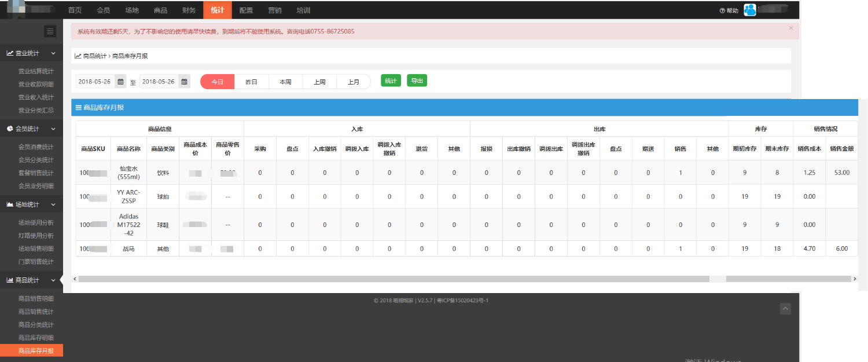Open the 场地 top menu
Screen dimensions: 868x362
point(132,10)
